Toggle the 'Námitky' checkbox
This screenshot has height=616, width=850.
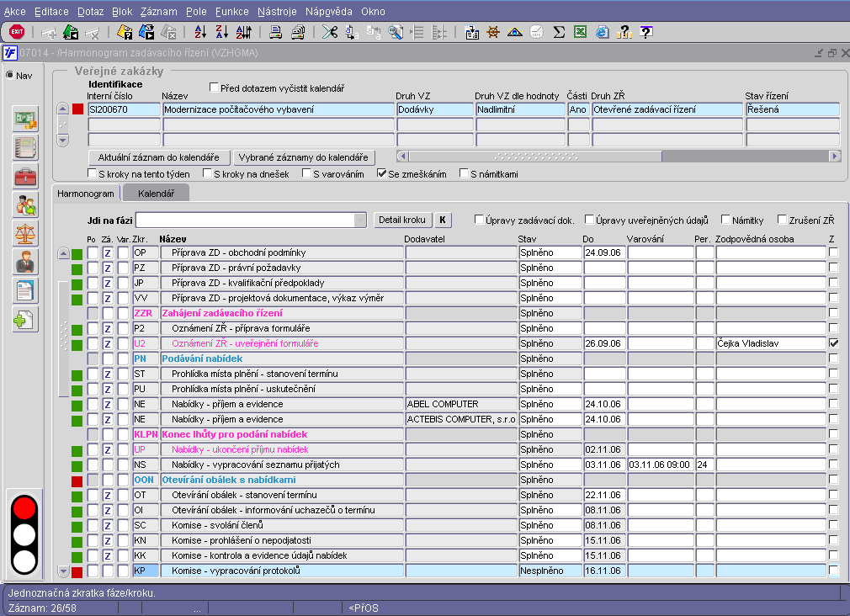[x=726, y=220]
